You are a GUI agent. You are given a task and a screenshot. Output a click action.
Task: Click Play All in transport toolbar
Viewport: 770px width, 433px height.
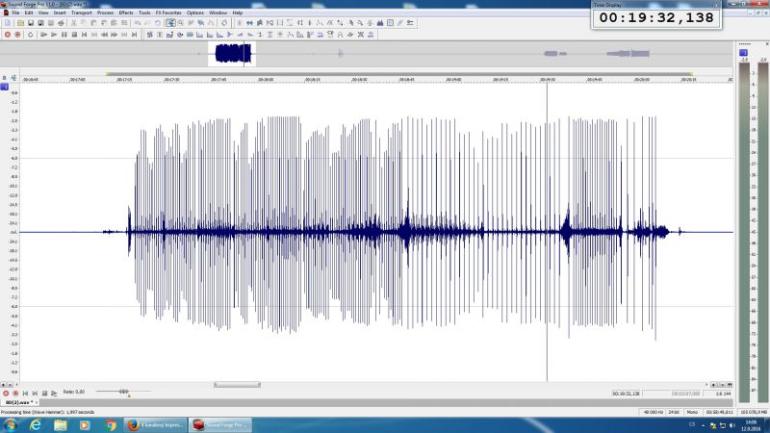click(44, 35)
